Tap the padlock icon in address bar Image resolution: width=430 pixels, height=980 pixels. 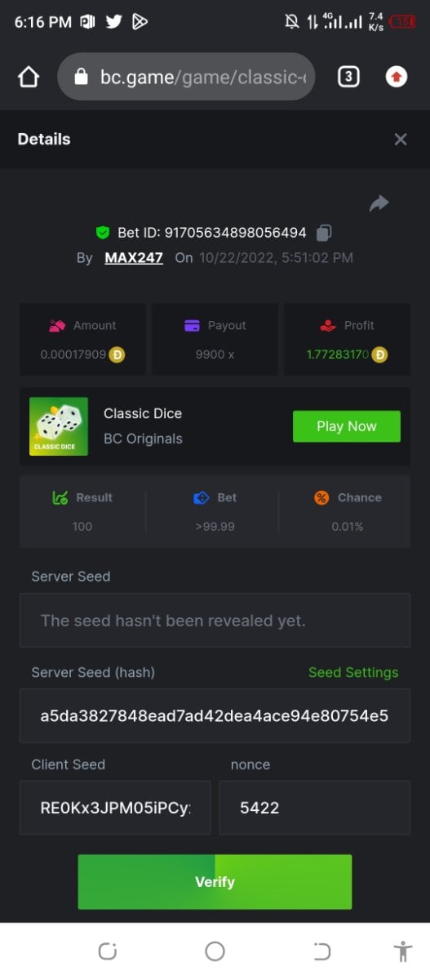point(80,77)
